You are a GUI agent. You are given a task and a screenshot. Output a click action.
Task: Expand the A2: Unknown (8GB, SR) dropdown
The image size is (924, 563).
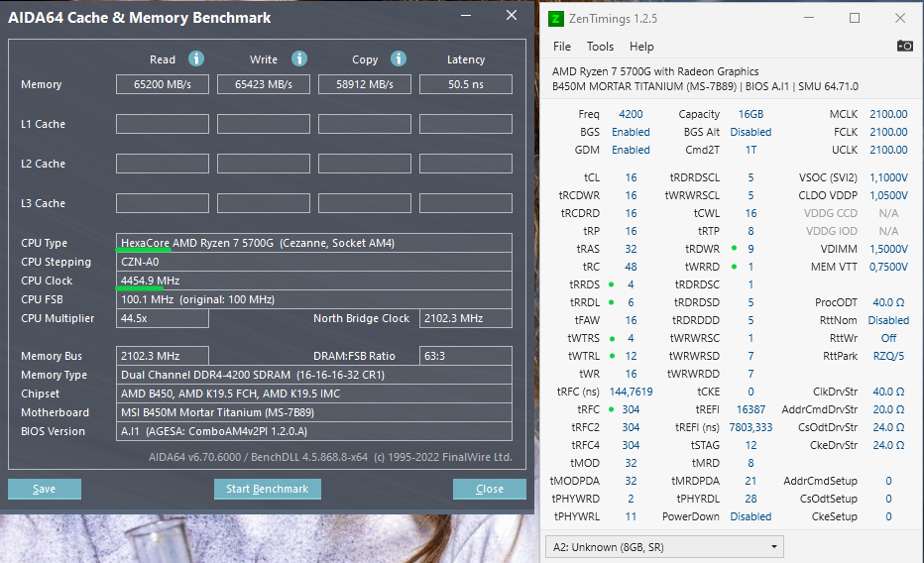tap(664, 547)
